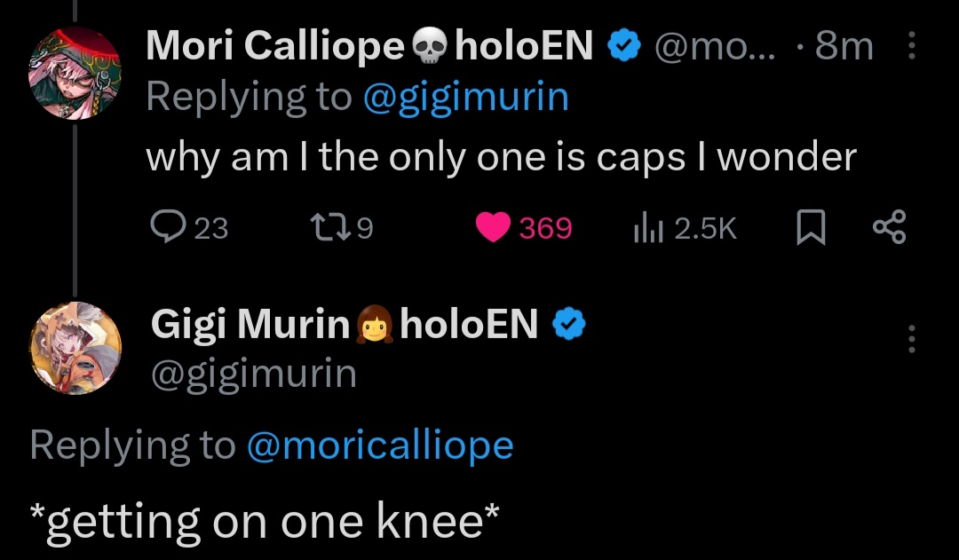Follow the @moricalliope mention link
959x560 pixels.
click(379, 445)
